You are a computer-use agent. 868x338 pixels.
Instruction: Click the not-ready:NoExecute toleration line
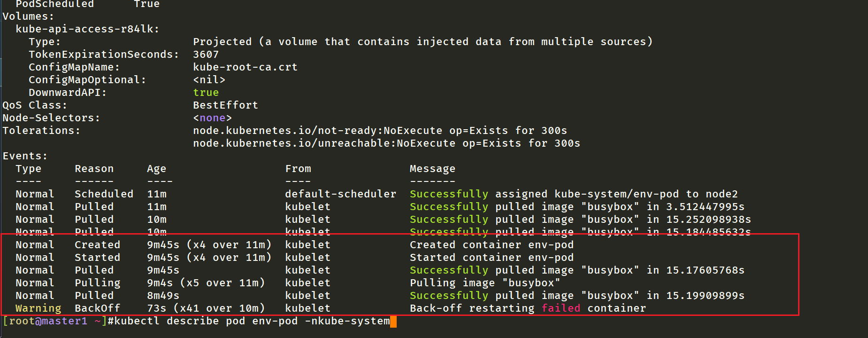(380, 131)
